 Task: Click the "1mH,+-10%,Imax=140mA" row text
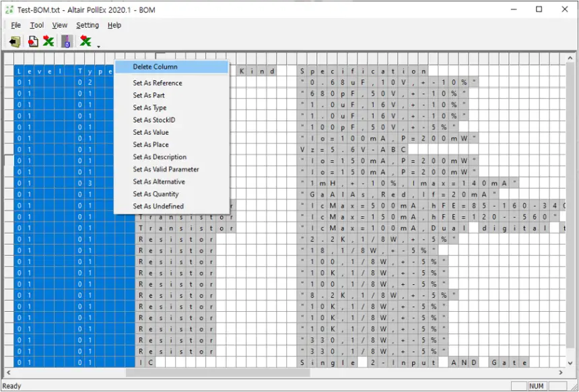(x=408, y=183)
